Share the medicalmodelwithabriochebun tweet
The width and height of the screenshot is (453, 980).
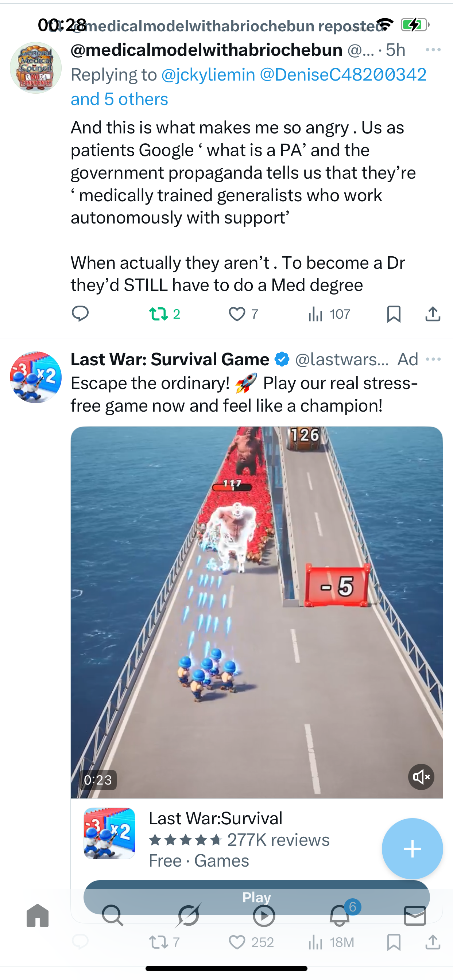433,314
